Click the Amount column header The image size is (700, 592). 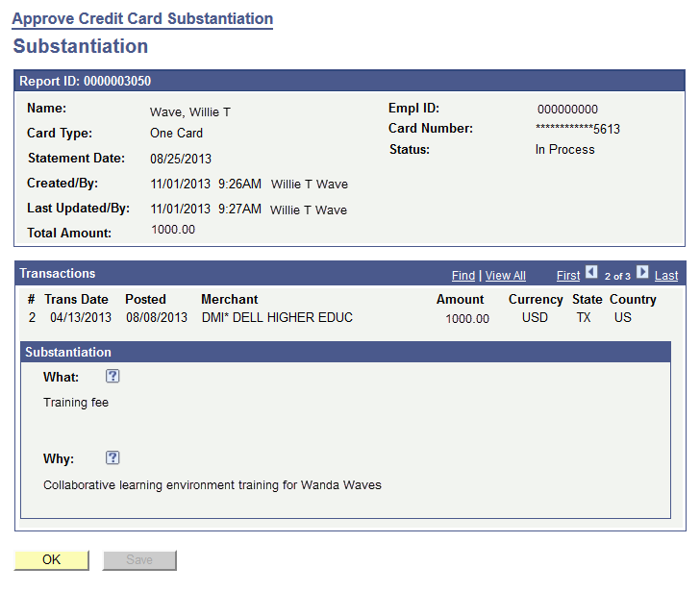(x=460, y=299)
